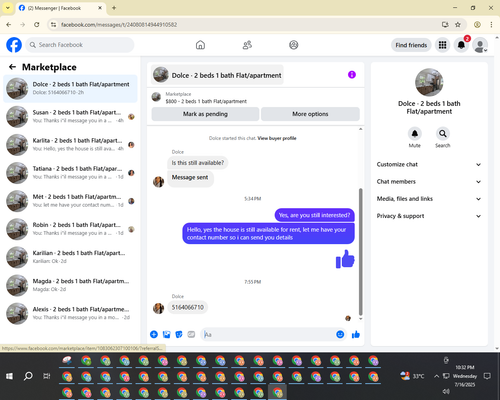Screen dimensions: 500x400
Task: Expand the Chat members section
Action: (429, 182)
